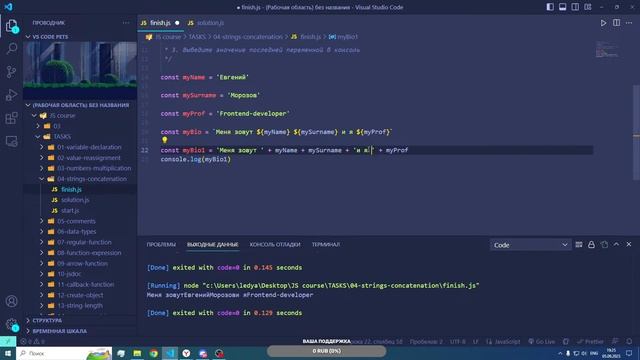Switch to the finish.js editor tab
Image resolution: width=640 pixels, height=360 pixels.
(160, 23)
